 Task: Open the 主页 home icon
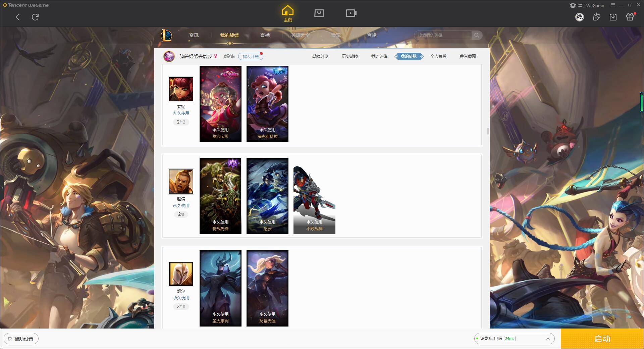click(x=288, y=14)
